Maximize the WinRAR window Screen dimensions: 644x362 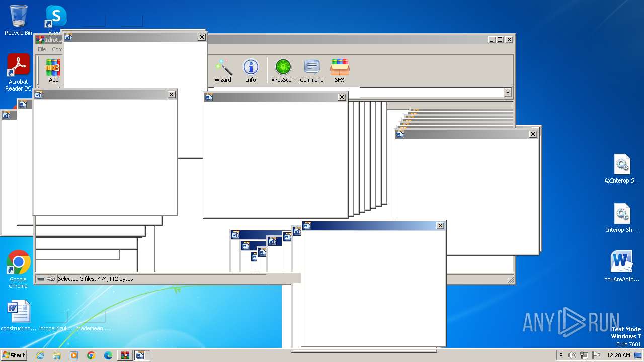pos(500,39)
